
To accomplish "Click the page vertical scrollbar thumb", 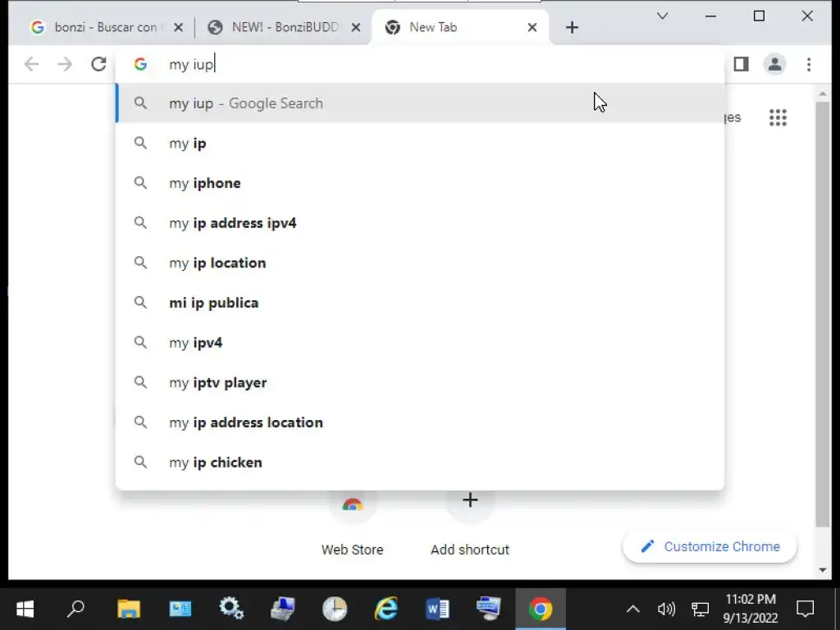I will pos(822,314).
